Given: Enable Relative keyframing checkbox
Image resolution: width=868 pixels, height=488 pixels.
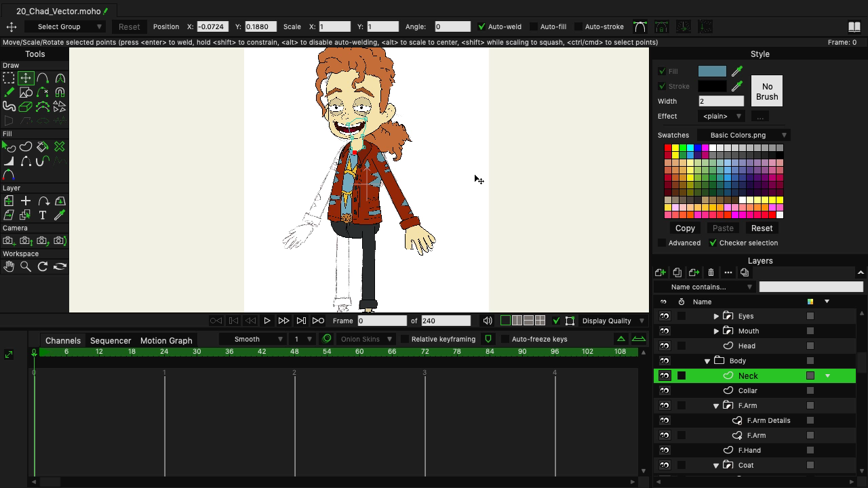Looking at the screenshot, I should [x=405, y=339].
